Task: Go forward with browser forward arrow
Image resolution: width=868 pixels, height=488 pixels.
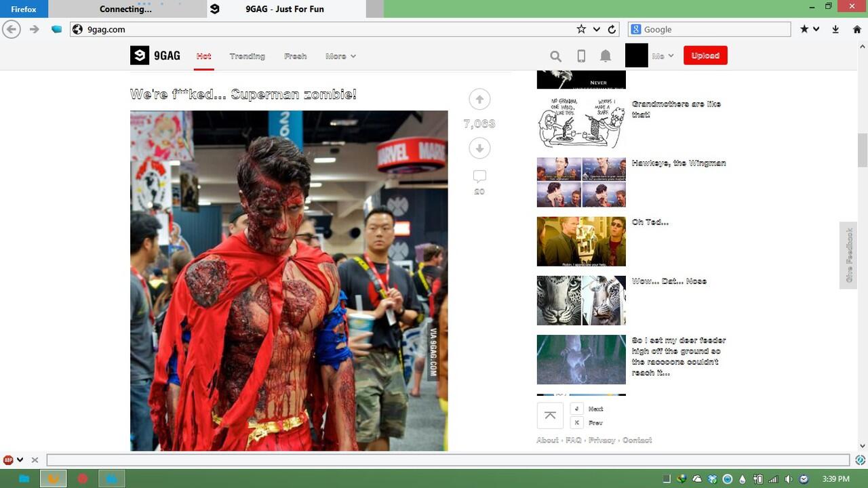Action: 34,29
